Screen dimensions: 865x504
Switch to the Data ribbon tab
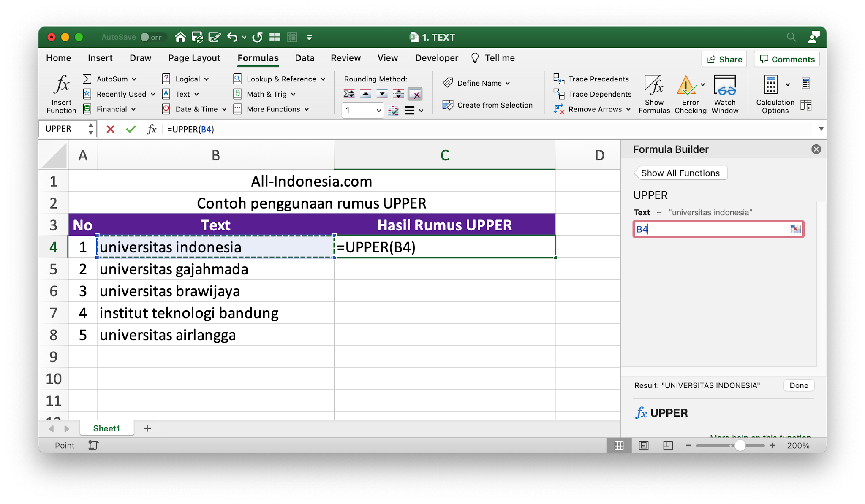pos(305,58)
